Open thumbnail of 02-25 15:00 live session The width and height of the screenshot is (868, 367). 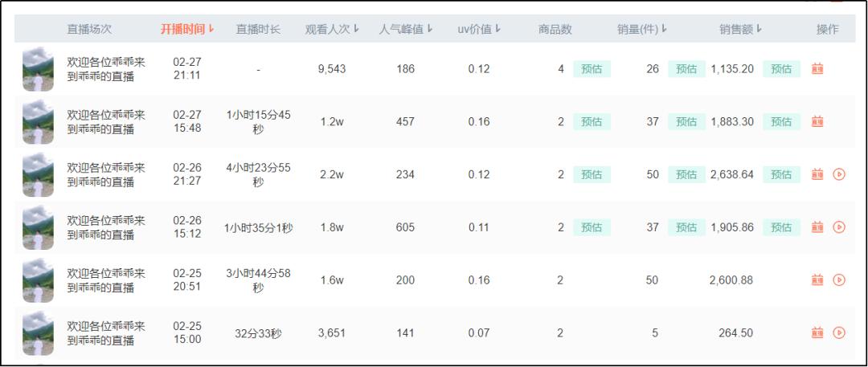tap(39, 332)
